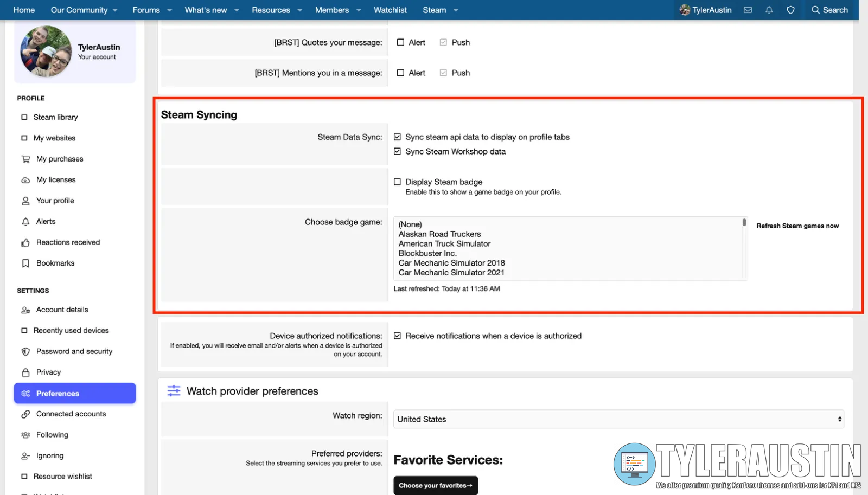Toggle Alert for BRST Quotes your message
Screen dimensions: 868x495
400,42
